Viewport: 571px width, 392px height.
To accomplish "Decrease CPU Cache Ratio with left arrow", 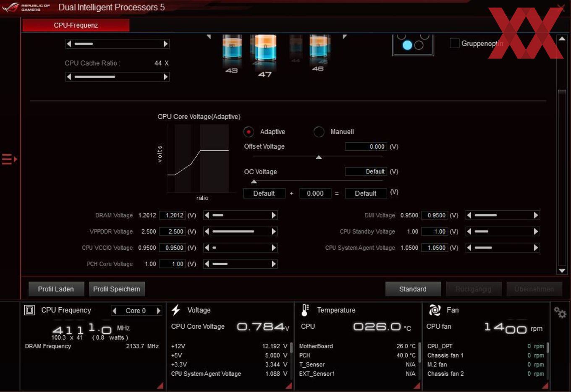I will 69,77.
